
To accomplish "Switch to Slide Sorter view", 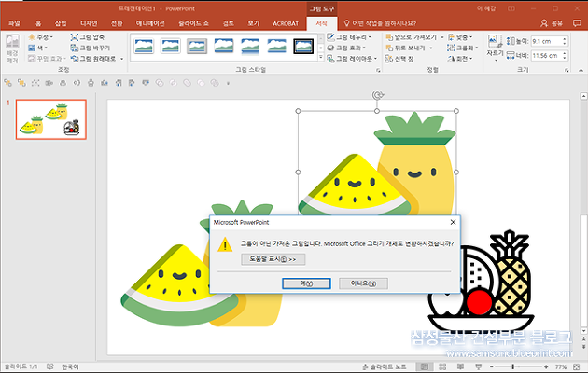I will click(x=442, y=367).
